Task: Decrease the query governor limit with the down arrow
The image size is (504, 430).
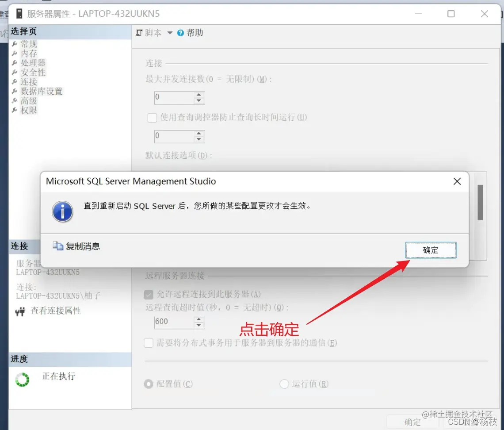Action: 199,139
